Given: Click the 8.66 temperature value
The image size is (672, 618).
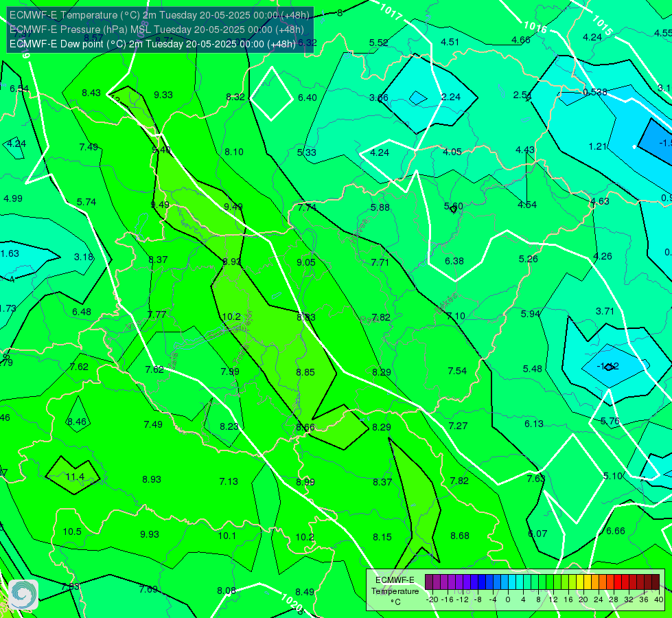Looking at the screenshot, I should [305, 427].
